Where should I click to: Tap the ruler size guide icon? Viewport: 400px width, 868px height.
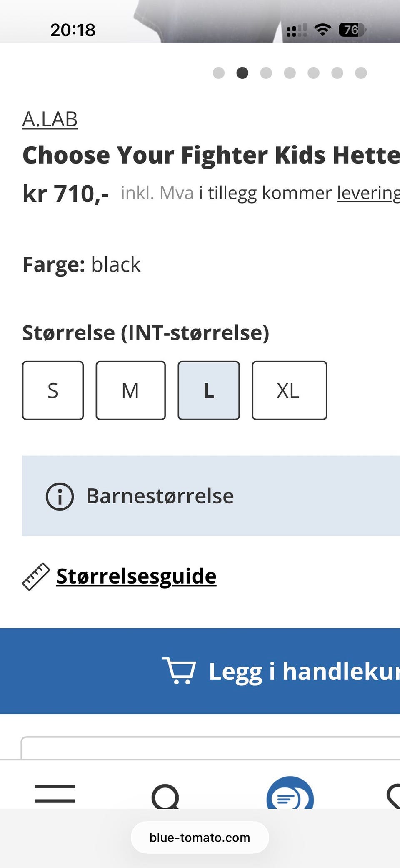(x=36, y=576)
